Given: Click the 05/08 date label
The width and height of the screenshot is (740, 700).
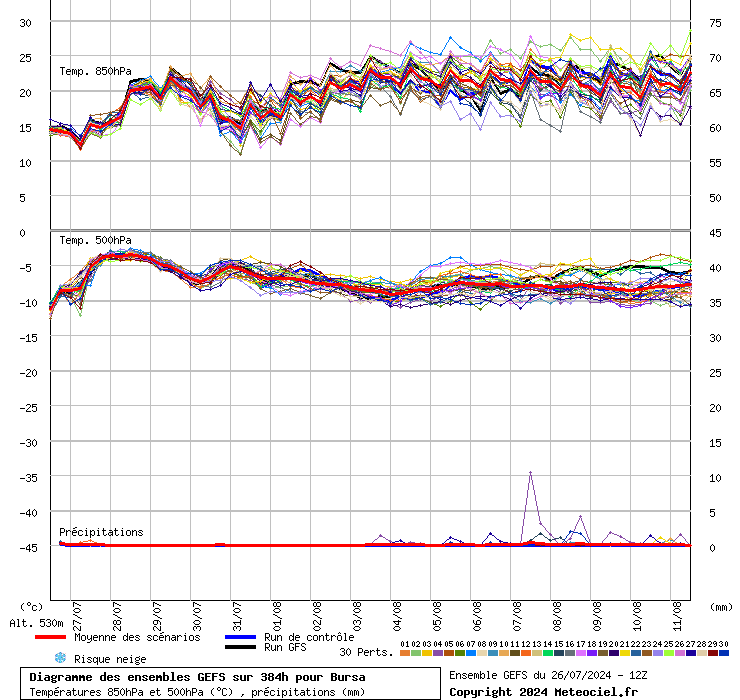Looking at the screenshot, I should coord(437,616).
